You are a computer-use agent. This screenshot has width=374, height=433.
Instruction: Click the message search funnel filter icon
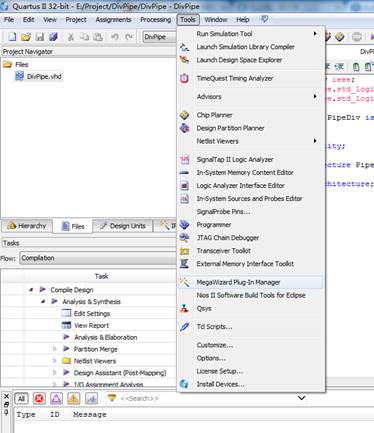112,397
